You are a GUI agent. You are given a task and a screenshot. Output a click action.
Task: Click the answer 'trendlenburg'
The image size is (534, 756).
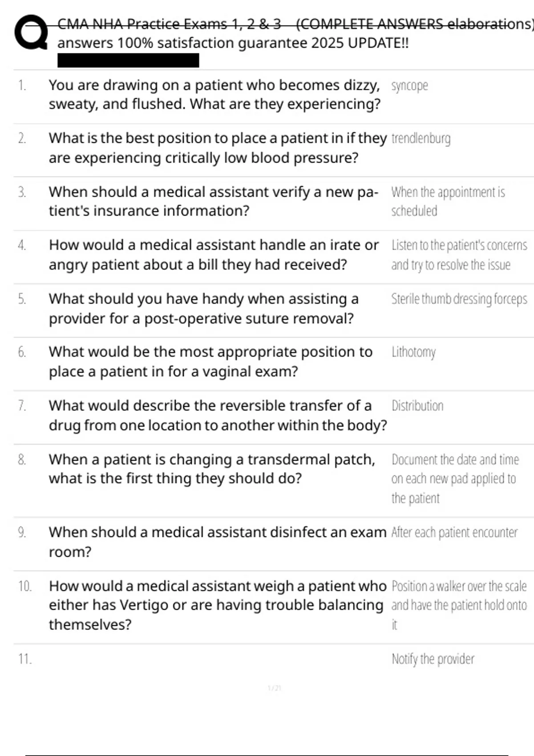coord(421,138)
